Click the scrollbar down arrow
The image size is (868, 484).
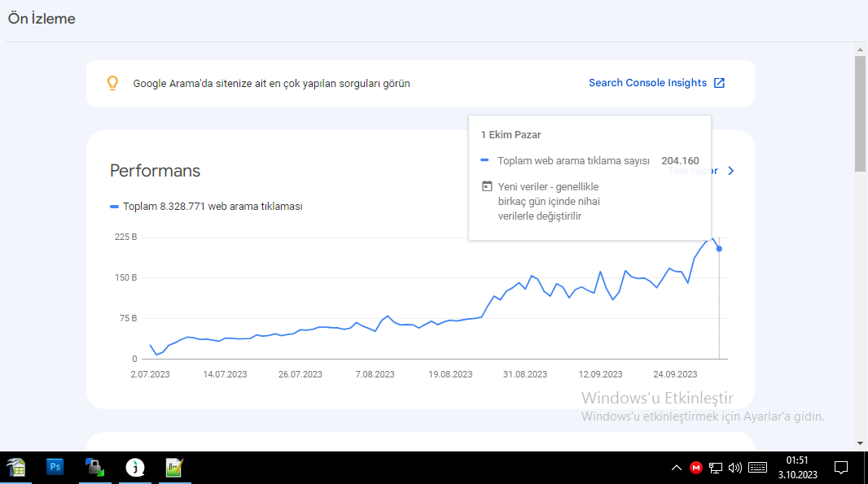click(x=860, y=443)
